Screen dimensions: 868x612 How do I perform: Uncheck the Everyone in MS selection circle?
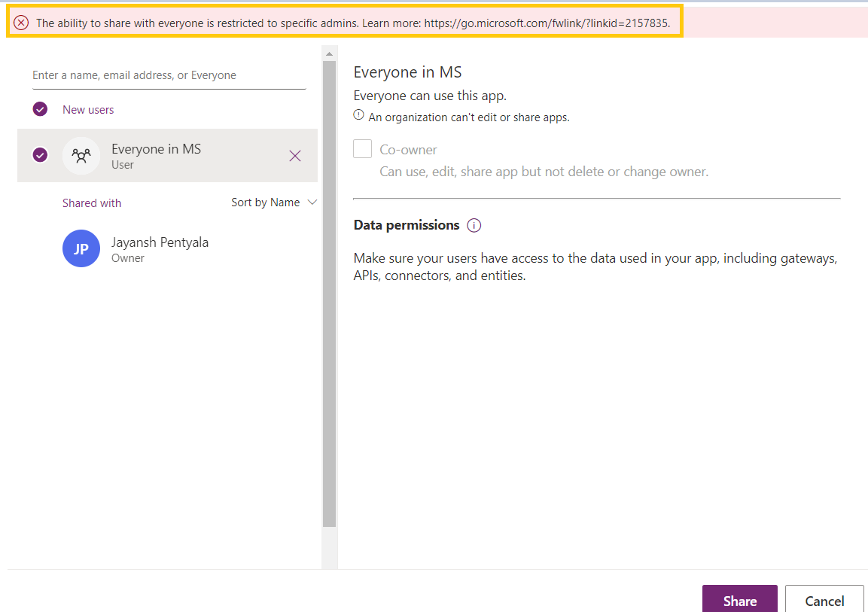pyautogui.click(x=41, y=155)
